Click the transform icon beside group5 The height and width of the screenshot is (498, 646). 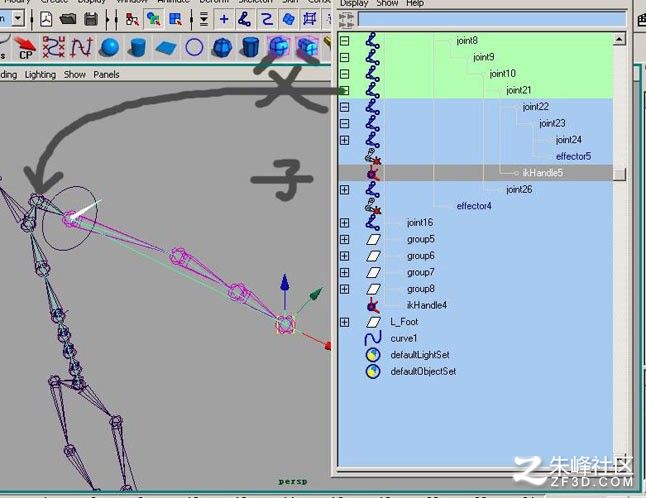[x=373, y=239]
